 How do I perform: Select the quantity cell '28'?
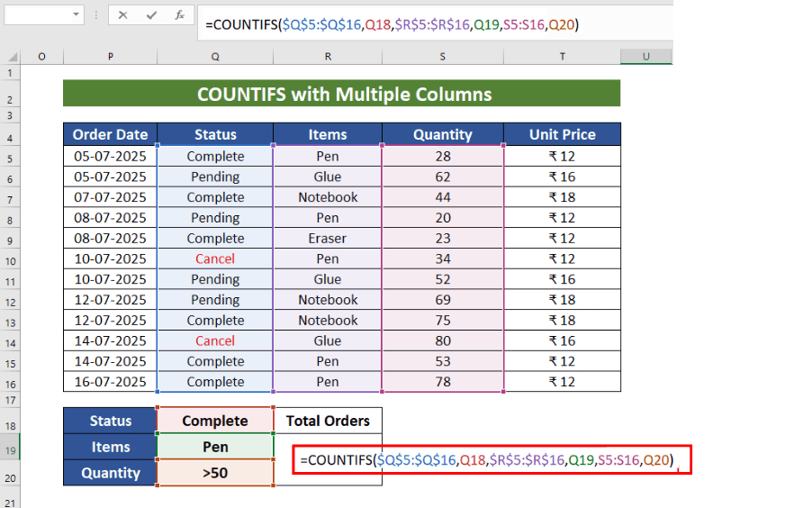coord(442,156)
